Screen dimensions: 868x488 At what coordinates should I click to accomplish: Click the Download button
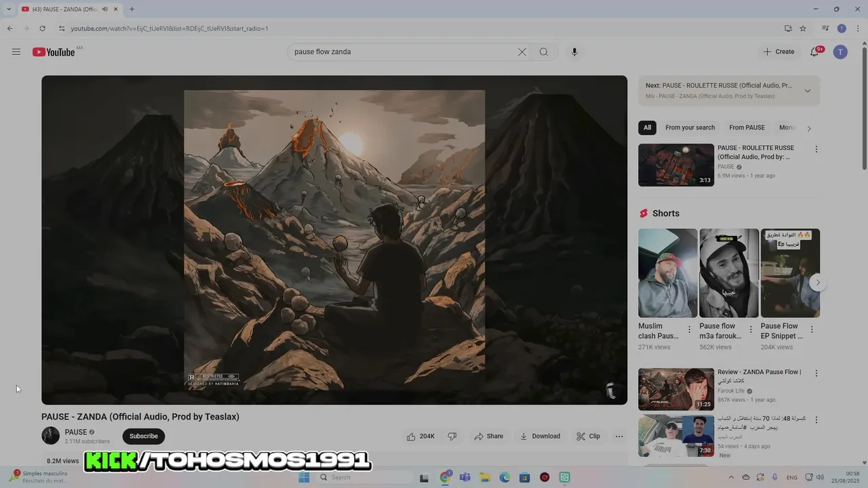coord(540,436)
